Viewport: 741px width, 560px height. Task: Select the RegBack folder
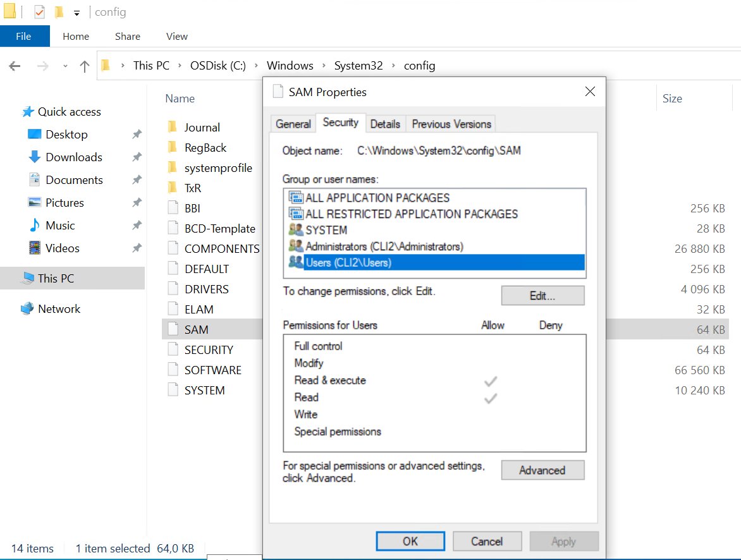(205, 147)
